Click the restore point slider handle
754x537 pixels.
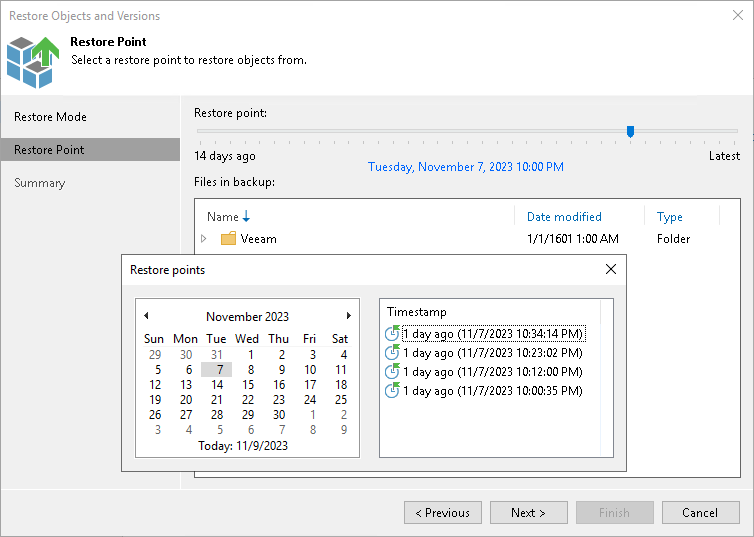[x=630, y=131]
